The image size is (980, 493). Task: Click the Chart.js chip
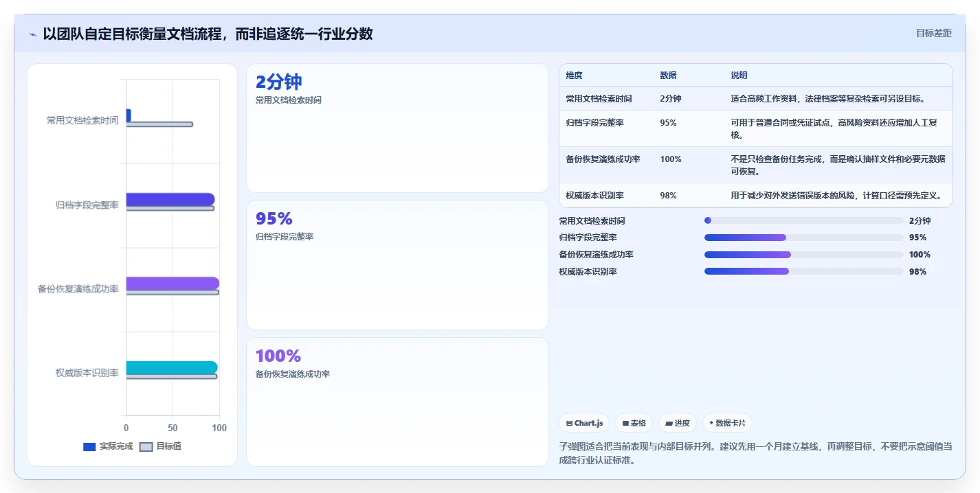pyautogui.click(x=584, y=423)
